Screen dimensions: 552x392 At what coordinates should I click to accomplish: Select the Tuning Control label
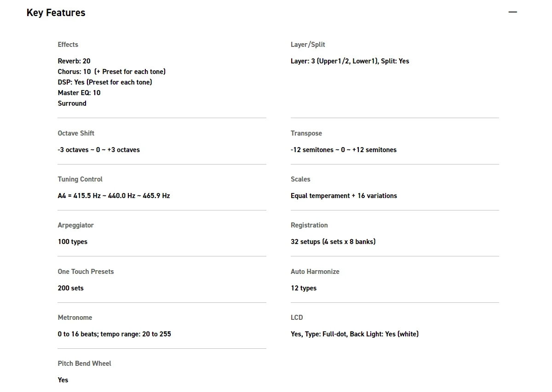[80, 179]
